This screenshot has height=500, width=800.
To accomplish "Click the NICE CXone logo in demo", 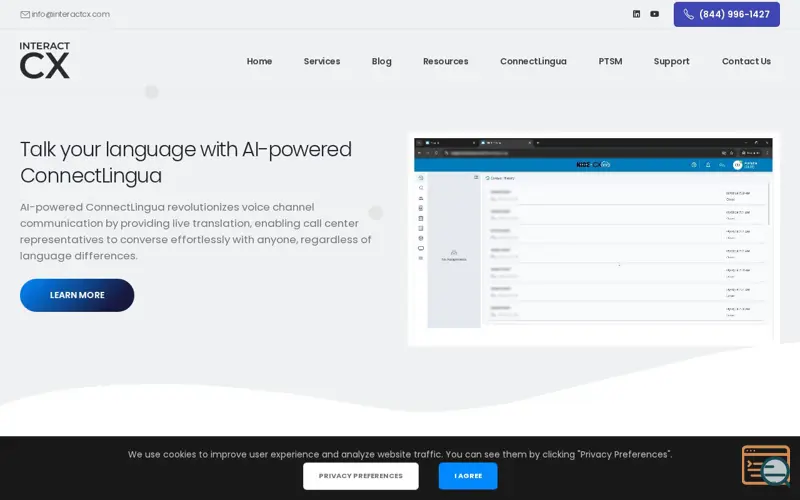I will 593,164.
